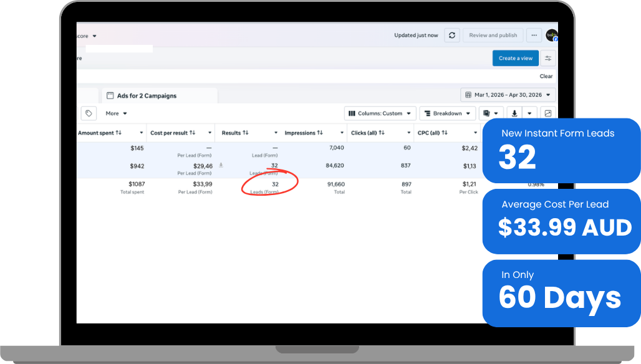The height and width of the screenshot is (364, 641).
Task: Click the 897 total clicks value
Action: (x=407, y=184)
